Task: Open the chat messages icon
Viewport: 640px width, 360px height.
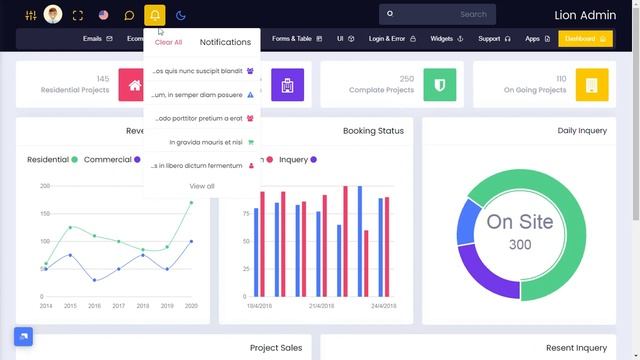Action: [129, 16]
